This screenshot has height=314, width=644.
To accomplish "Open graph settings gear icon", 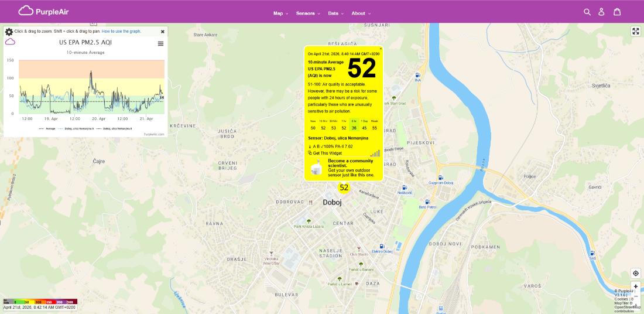I will [x=9, y=32].
